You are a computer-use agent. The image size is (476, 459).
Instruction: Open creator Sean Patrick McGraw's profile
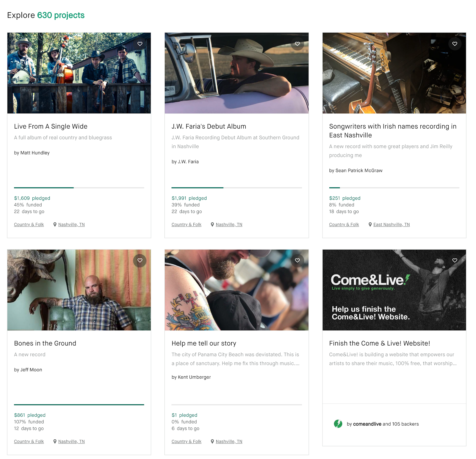point(356,171)
